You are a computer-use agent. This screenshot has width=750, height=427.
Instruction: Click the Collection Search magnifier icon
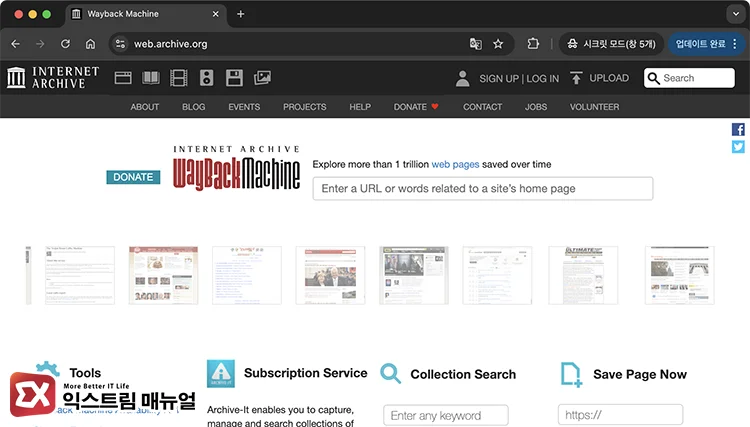(390, 373)
